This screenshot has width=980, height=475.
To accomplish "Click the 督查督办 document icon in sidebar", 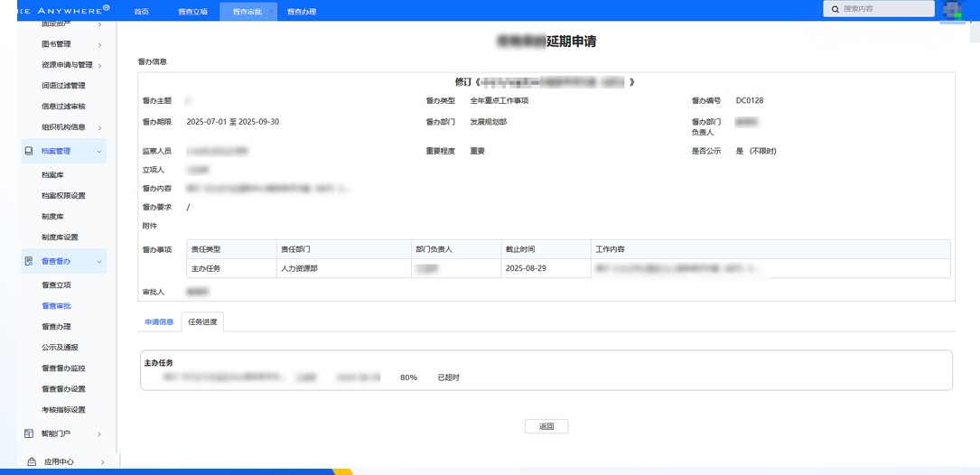I will click(29, 261).
